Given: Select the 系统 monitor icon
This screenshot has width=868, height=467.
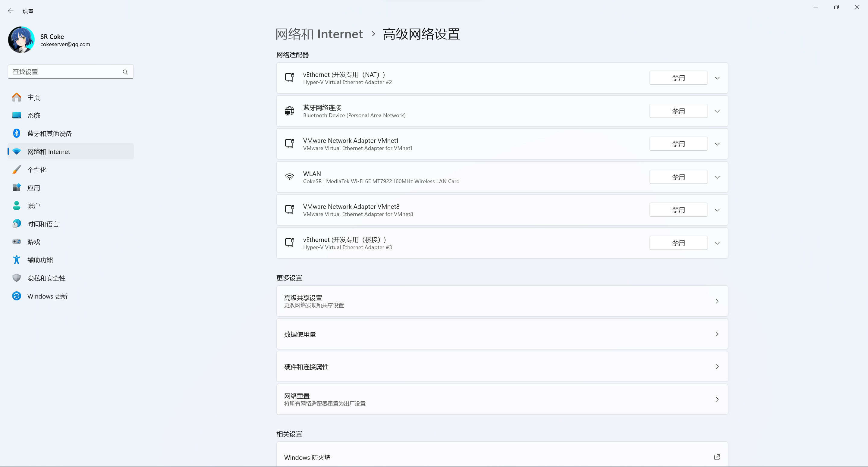Looking at the screenshot, I should pyautogui.click(x=17, y=115).
